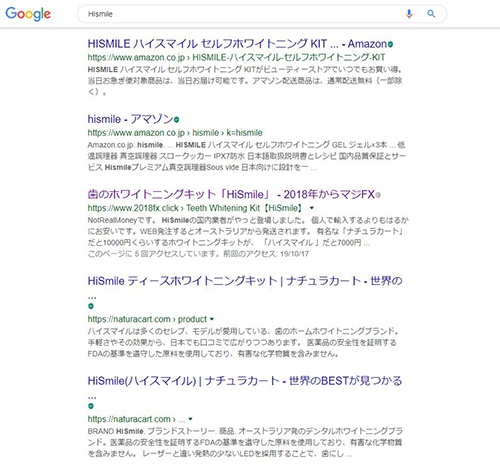The width and height of the screenshot is (500, 468).
Task: Click green shield icon under HiSmile(ハイスマイル) title
Action: point(91,406)
